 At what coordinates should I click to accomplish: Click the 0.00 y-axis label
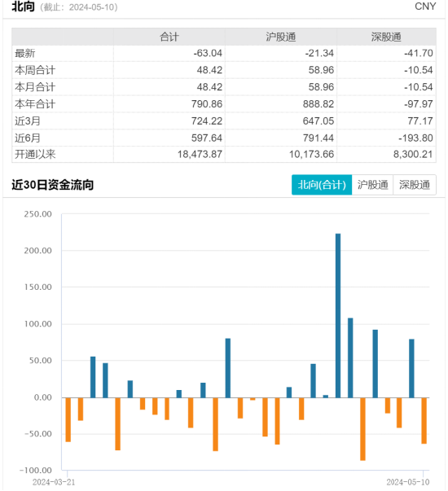pos(43,397)
